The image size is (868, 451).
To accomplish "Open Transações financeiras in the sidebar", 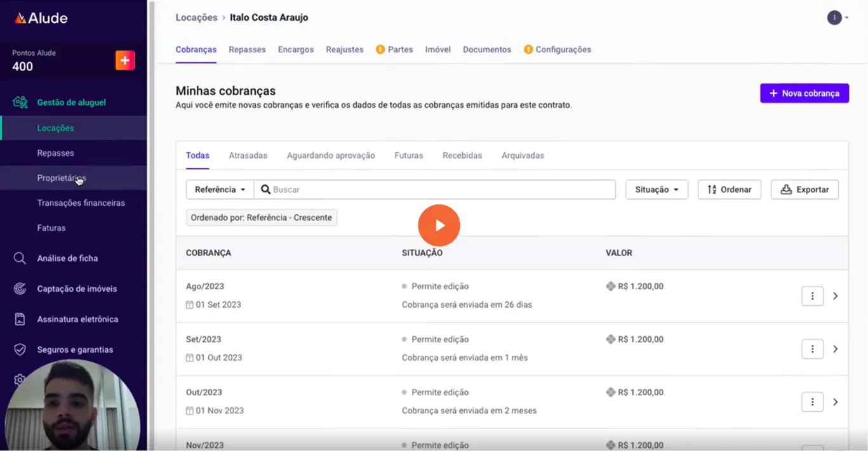I will pyautogui.click(x=74, y=203).
